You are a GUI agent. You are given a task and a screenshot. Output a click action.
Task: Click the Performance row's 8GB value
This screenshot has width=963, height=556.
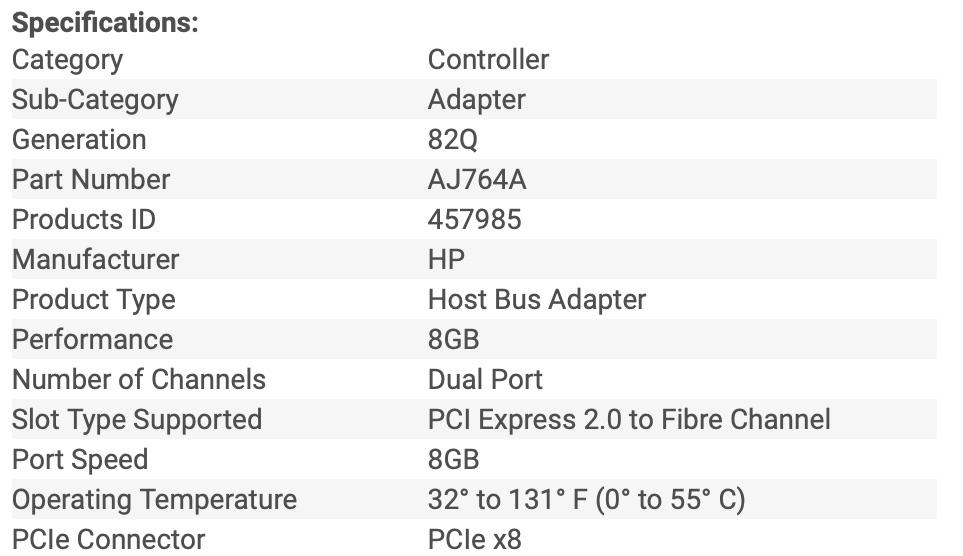click(x=453, y=340)
